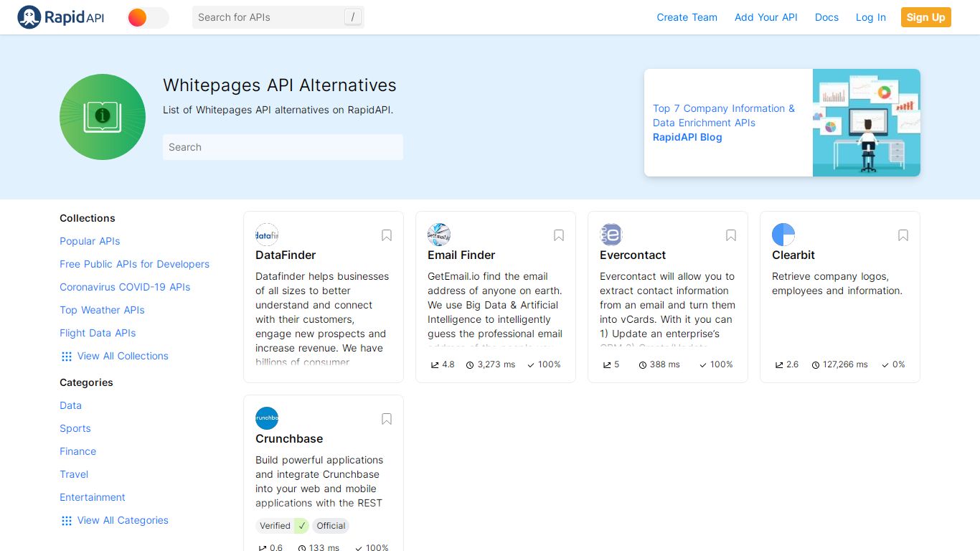Select the Data category
The image size is (980, 551).
pyautogui.click(x=70, y=405)
